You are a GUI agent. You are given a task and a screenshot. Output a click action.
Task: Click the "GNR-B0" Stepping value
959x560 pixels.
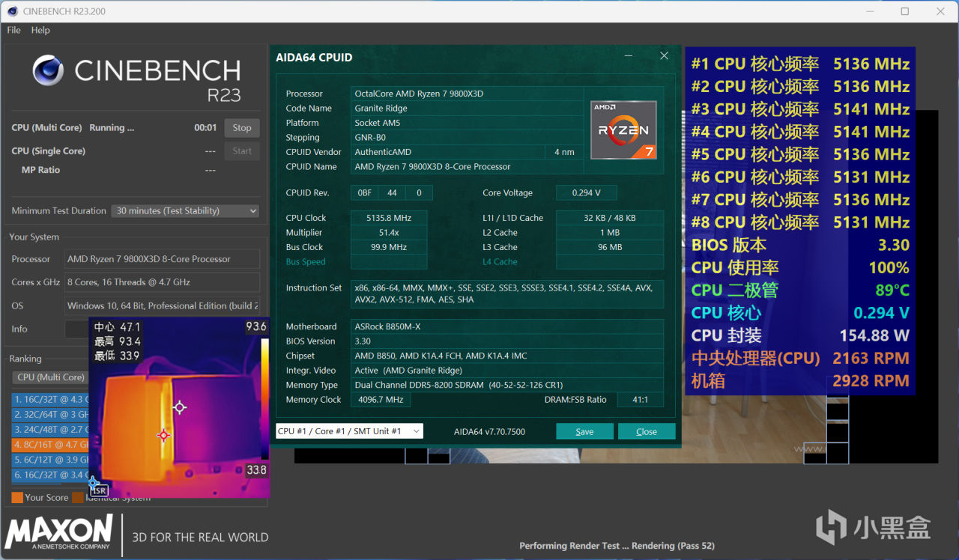pyautogui.click(x=370, y=138)
